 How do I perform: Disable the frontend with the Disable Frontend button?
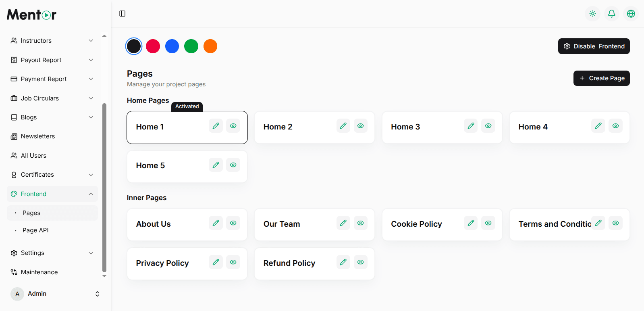(594, 46)
